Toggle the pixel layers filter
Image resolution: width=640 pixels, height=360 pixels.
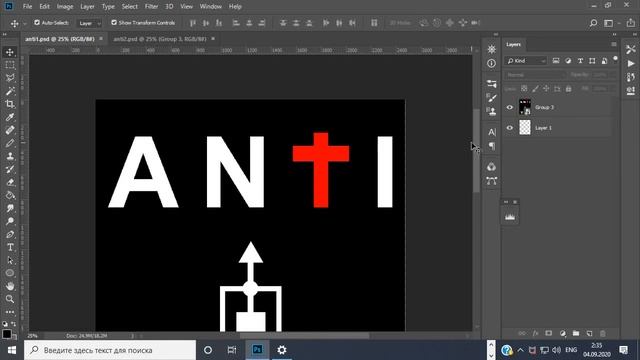(556, 61)
